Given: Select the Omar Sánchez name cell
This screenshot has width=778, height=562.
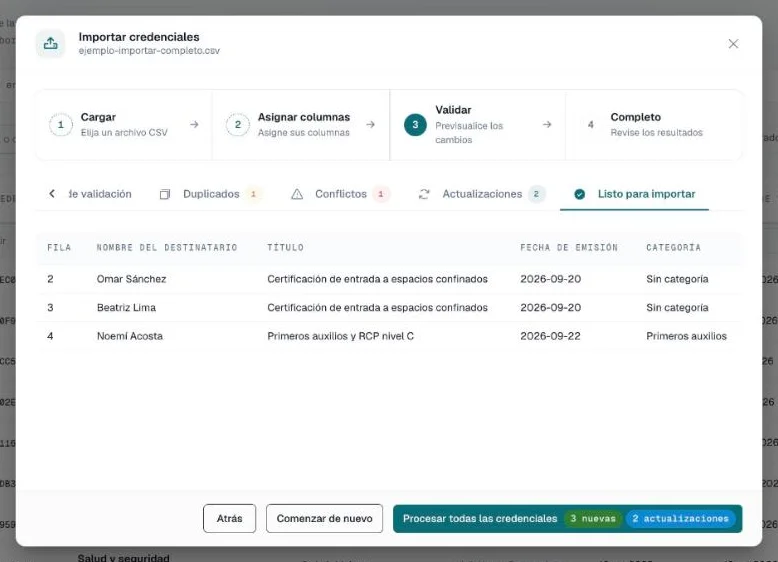Looking at the screenshot, I should [131, 279].
